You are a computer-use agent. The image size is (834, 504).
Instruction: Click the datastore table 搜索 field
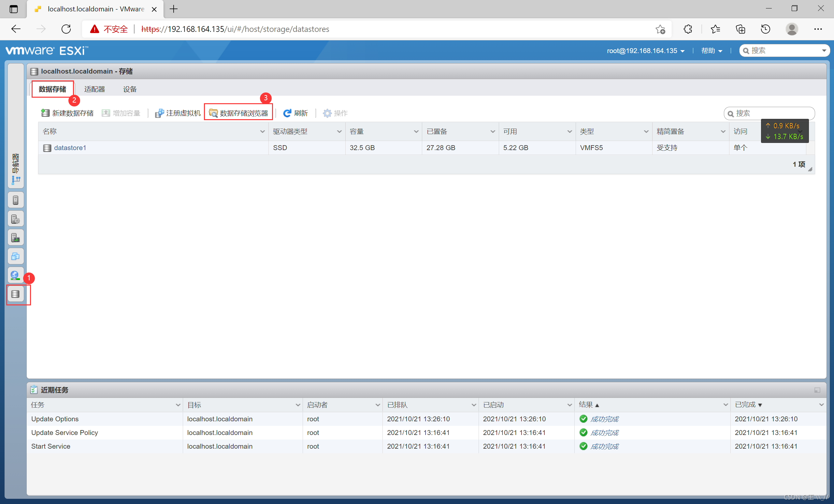pyautogui.click(x=769, y=113)
